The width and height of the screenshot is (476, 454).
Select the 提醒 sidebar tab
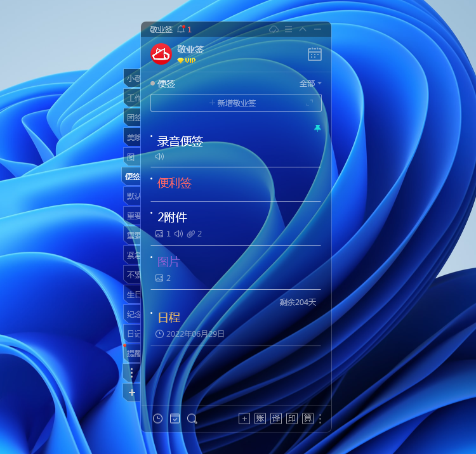click(x=133, y=353)
